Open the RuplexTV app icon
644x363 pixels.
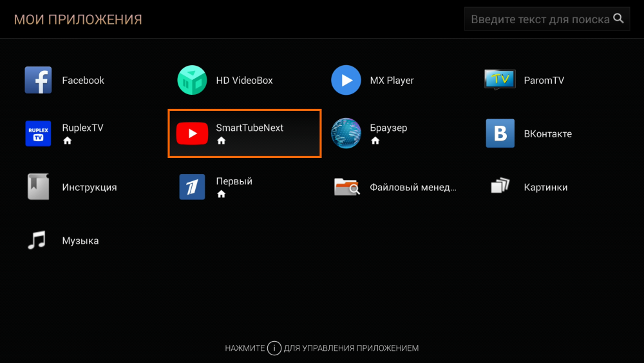[38, 133]
